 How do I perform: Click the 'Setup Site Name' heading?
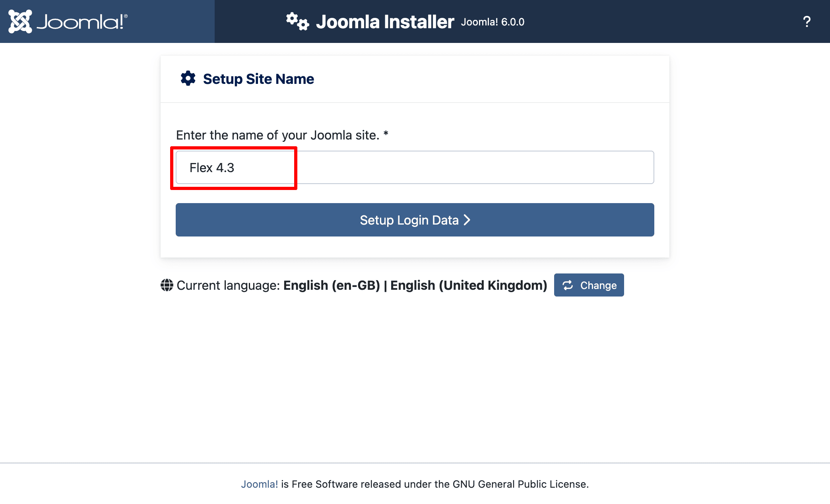click(258, 79)
